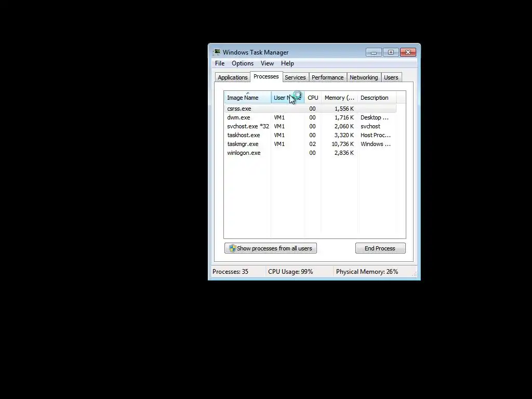532x399 pixels.
Task: Switch to the Users tab
Action: [x=391, y=77]
